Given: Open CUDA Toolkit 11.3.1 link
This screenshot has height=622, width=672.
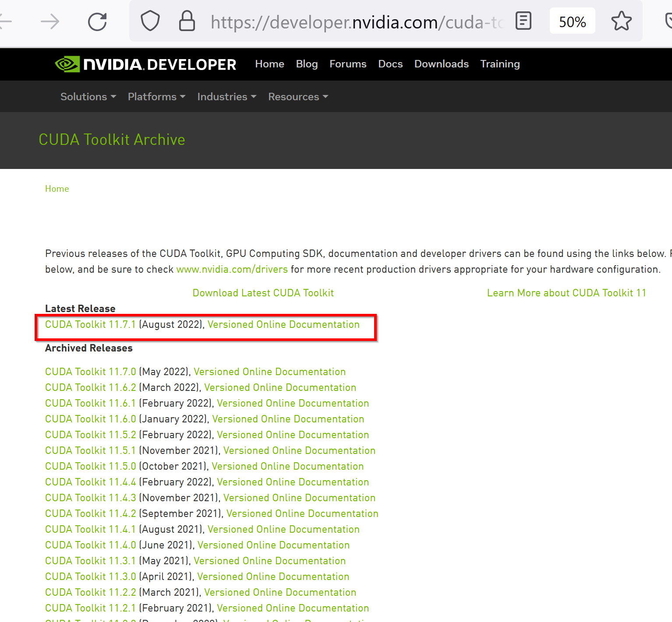Looking at the screenshot, I should tap(91, 561).
